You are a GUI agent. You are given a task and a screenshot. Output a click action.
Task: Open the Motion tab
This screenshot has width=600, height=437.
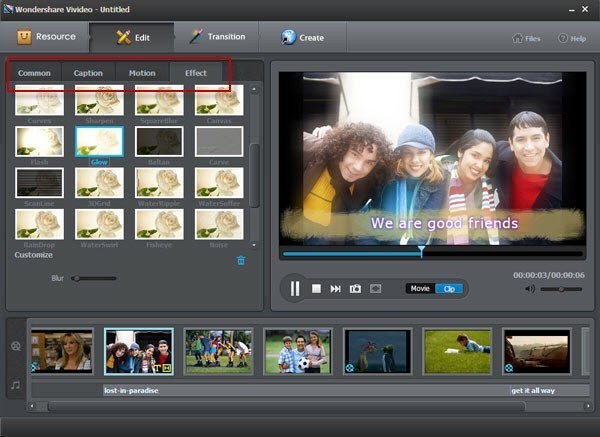pyautogui.click(x=142, y=73)
